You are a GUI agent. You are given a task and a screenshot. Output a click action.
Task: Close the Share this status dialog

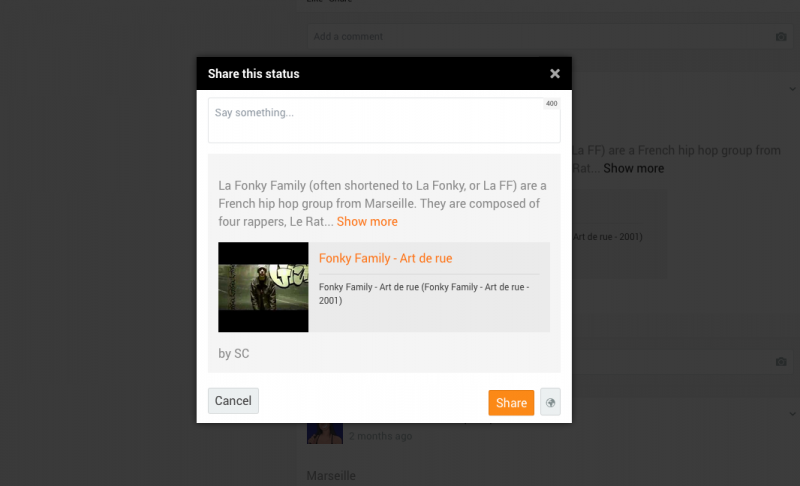tap(555, 73)
